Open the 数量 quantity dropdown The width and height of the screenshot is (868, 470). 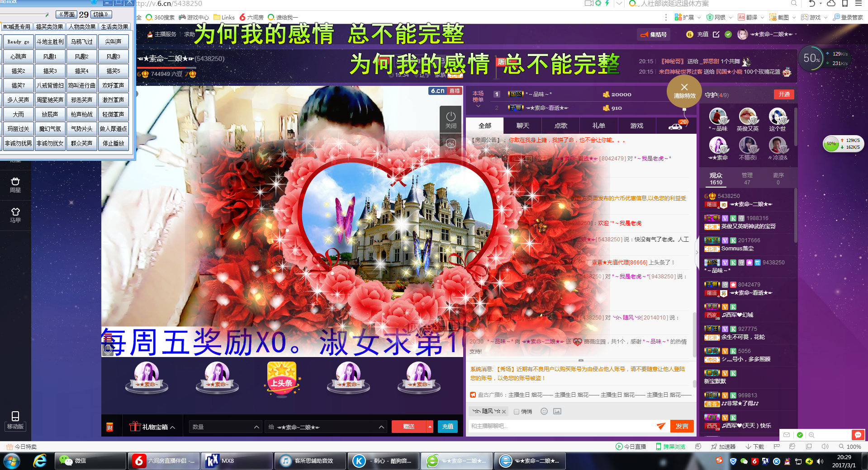225,427
